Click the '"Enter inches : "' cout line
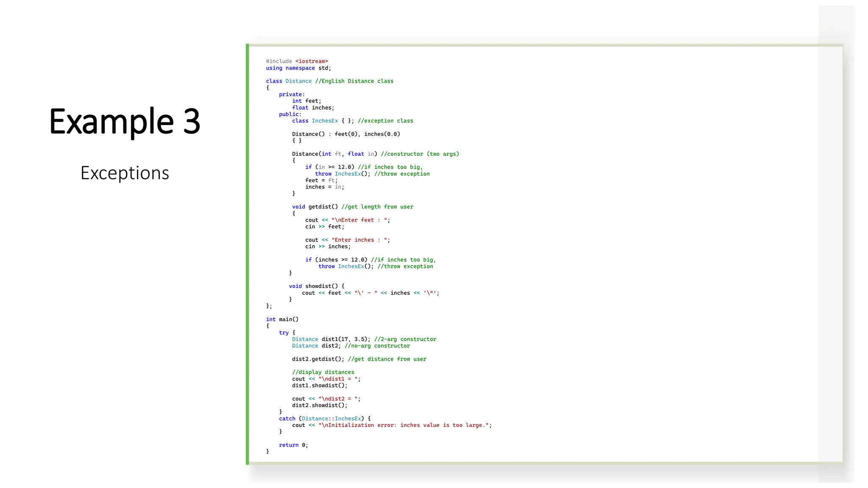This screenshot has width=868, height=488. tap(348, 240)
